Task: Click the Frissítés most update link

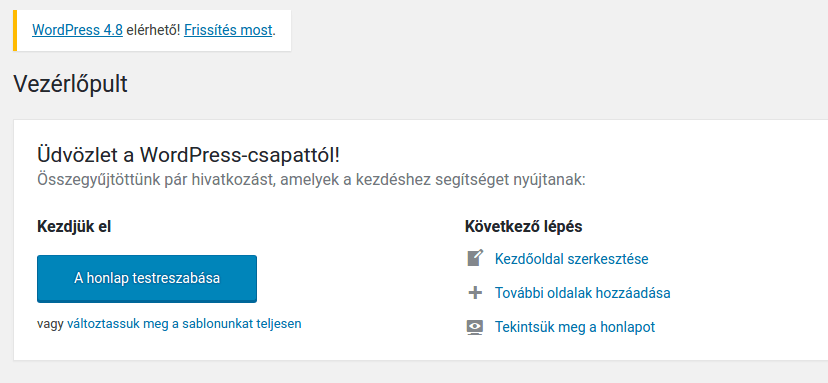Action: click(x=228, y=30)
